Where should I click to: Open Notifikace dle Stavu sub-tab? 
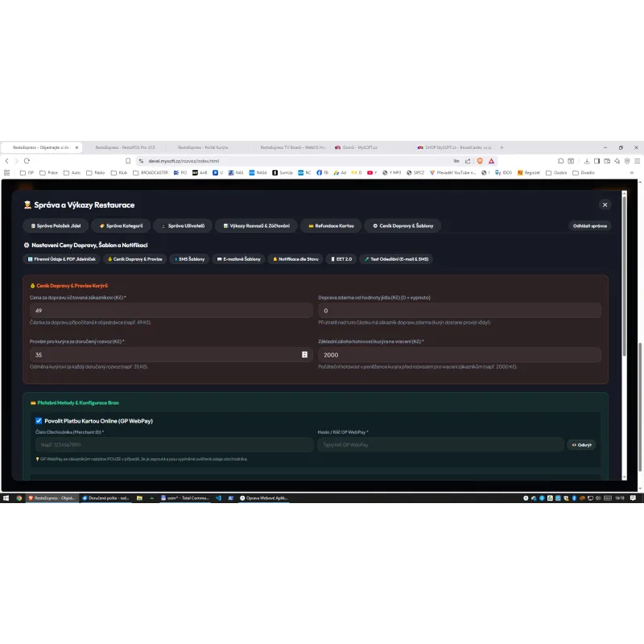point(295,258)
